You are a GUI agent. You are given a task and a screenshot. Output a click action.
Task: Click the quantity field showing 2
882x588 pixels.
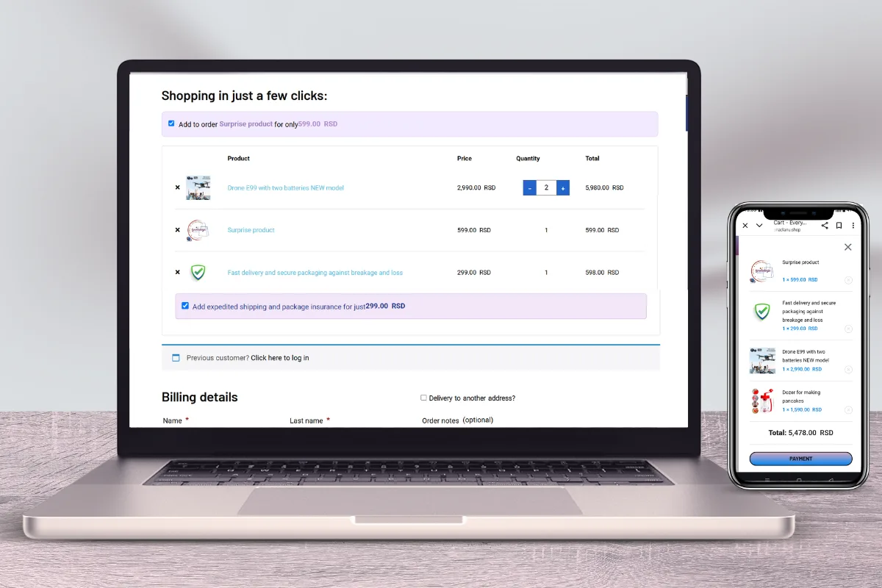click(546, 188)
